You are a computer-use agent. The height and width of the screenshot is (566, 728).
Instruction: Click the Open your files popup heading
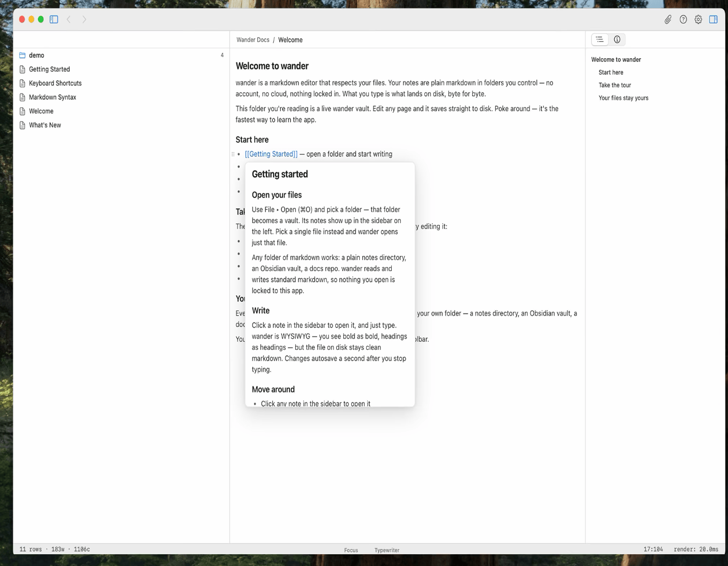click(276, 195)
